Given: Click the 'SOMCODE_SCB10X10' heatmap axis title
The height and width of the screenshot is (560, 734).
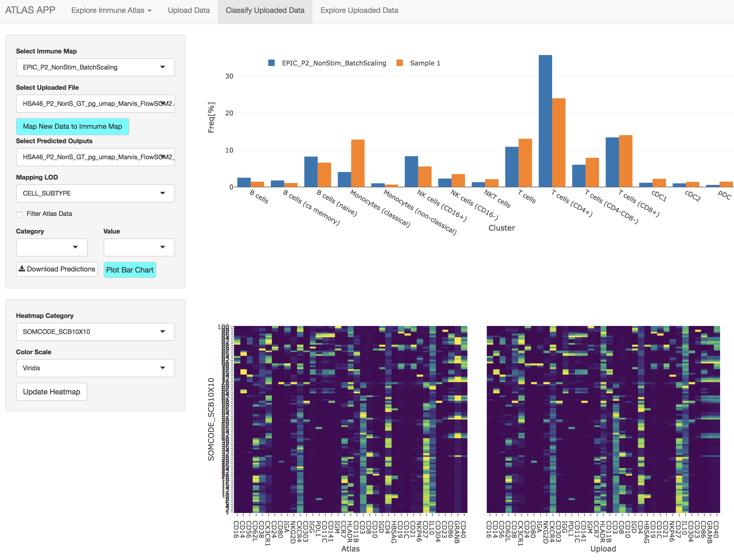Looking at the screenshot, I should pos(211,419).
